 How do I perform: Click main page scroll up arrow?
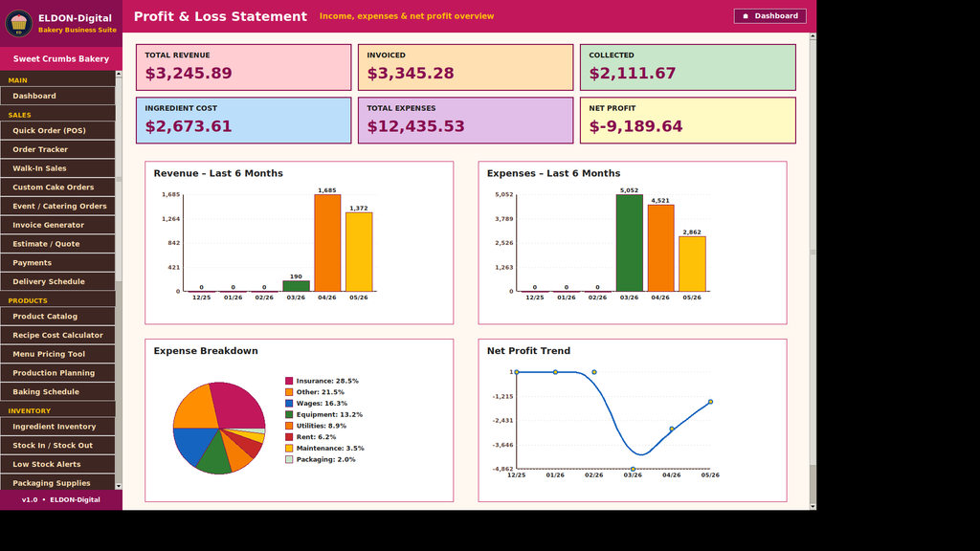813,36
